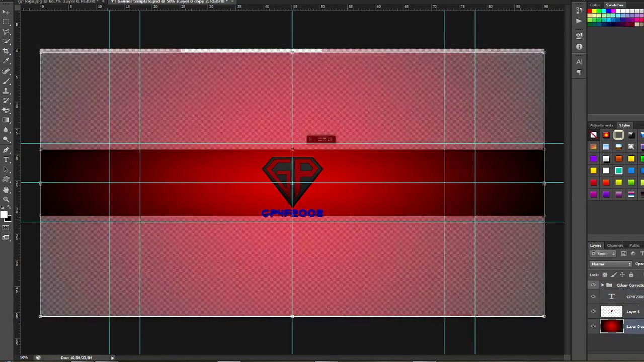Open the status bar info arrow menu
644x362 pixels.
(112, 357)
